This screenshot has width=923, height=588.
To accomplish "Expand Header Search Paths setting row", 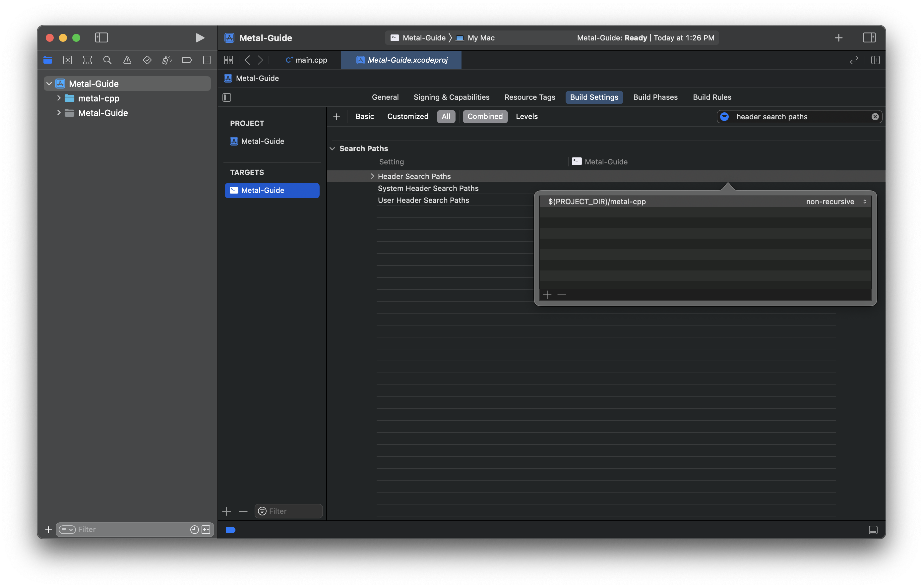I will pyautogui.click(x=372, y=176).
